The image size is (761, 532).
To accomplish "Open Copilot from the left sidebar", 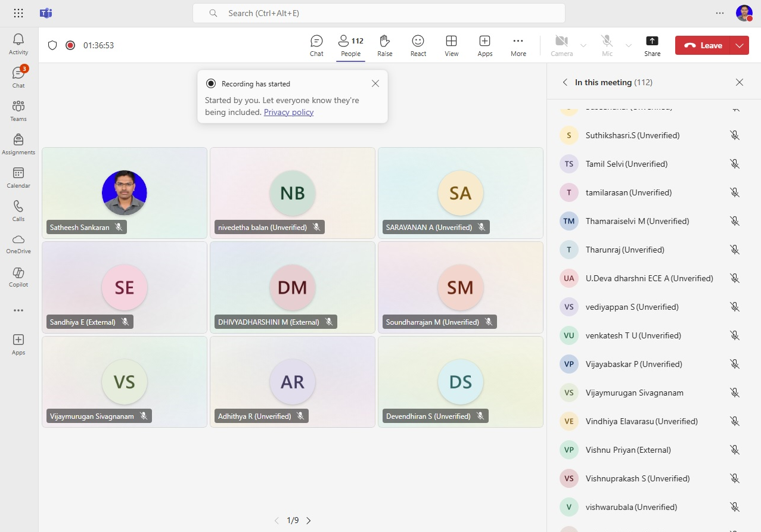I will [x=18, y=277].
